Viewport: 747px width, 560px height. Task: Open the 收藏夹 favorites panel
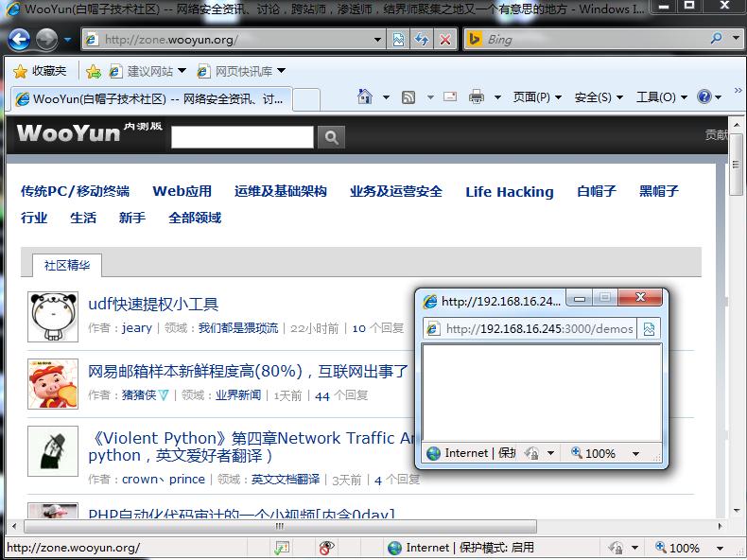pos(40,71)
